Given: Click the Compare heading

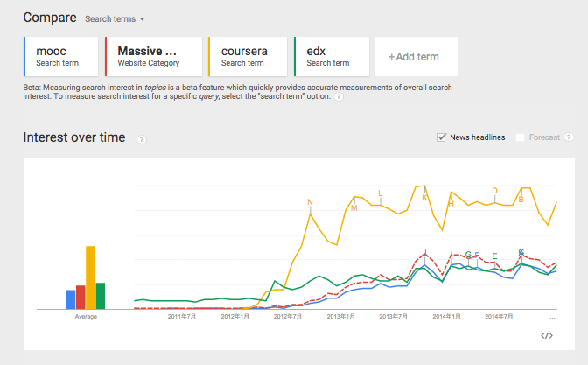Looking at the screenshot, I should pos(50,18).
